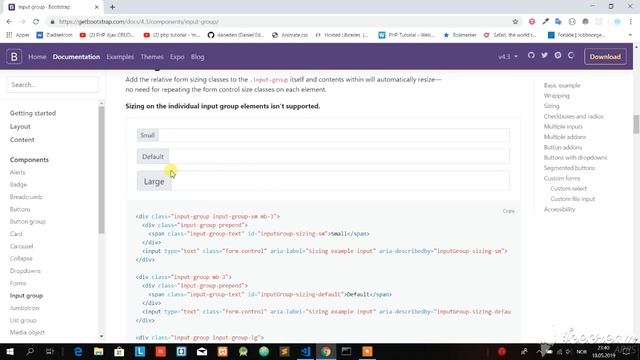The image size is (640, 360).
Task: Open Open Collective icon in navbar
Action: click(571, 56)
